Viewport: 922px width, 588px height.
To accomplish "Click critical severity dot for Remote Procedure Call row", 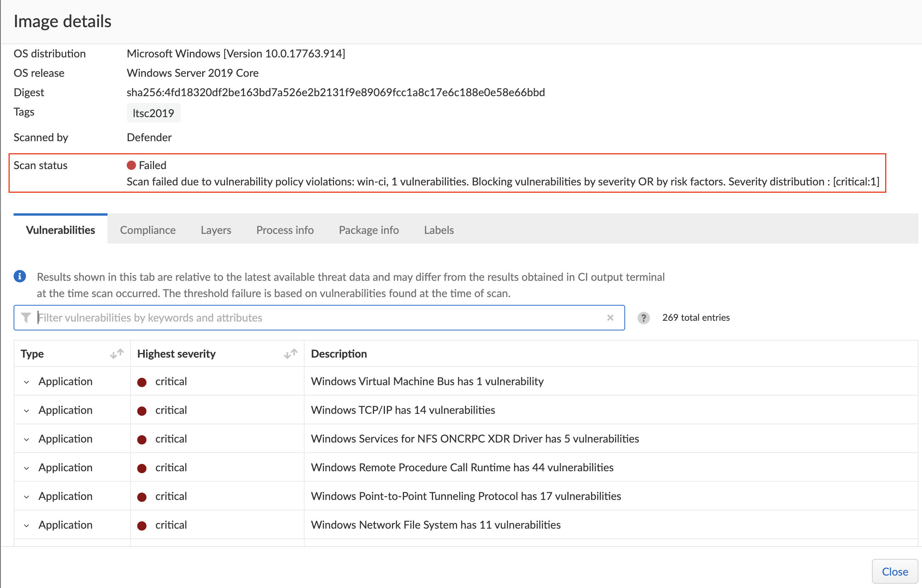I will click(x=142, y=468).
